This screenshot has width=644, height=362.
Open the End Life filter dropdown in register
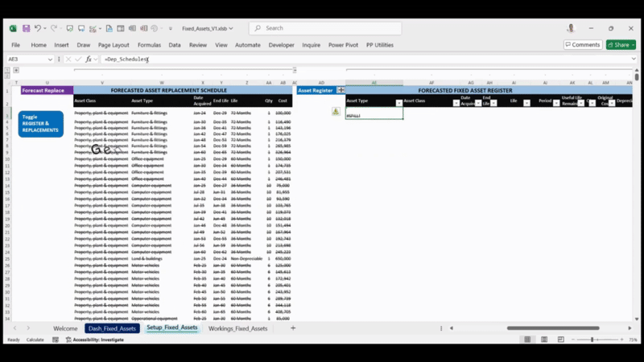[493, 103]
